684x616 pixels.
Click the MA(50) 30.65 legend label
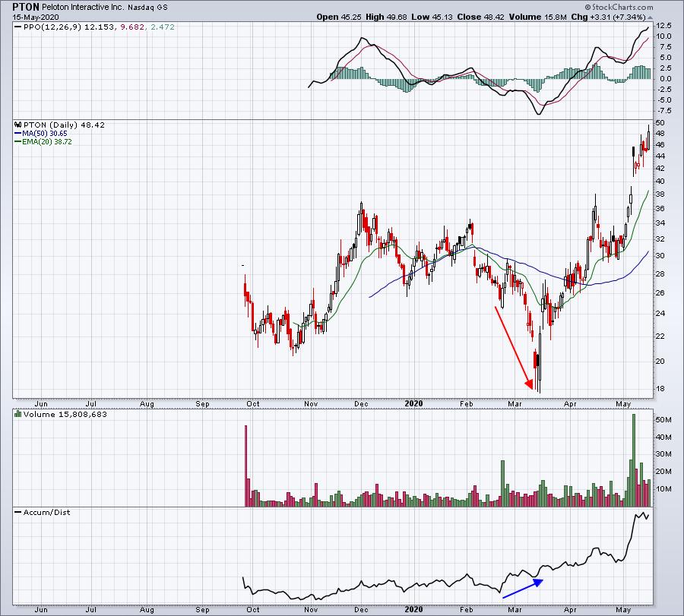pos(40,132)
